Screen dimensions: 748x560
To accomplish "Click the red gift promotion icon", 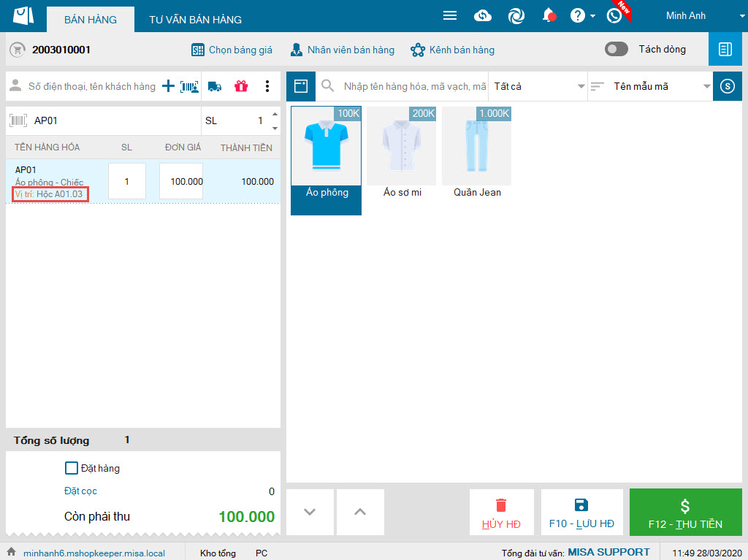I will (241, 86).
